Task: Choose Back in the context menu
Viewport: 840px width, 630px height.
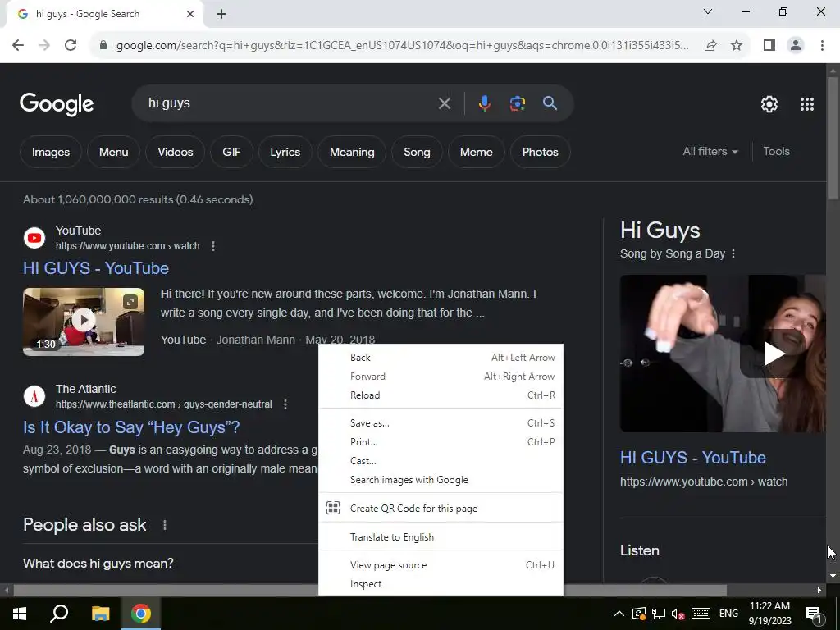Action: pyautogui.click(x=441, y=358)
